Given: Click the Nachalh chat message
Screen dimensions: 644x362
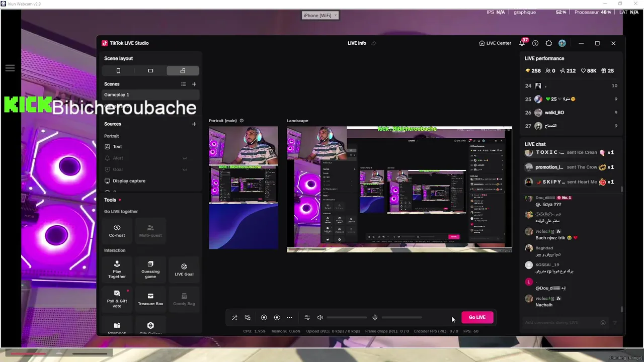Looking at the screenshot, I should pyautogui.click(x=544, y=305).
